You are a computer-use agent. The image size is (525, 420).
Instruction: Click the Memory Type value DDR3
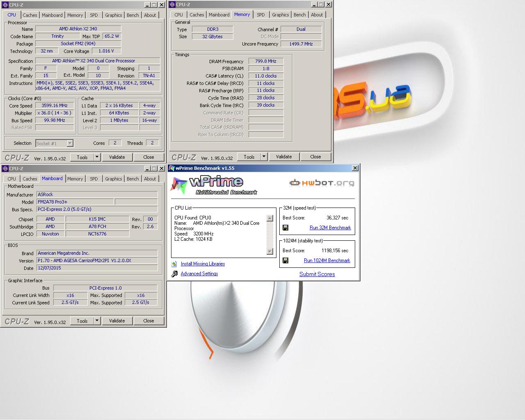[212, 29]
